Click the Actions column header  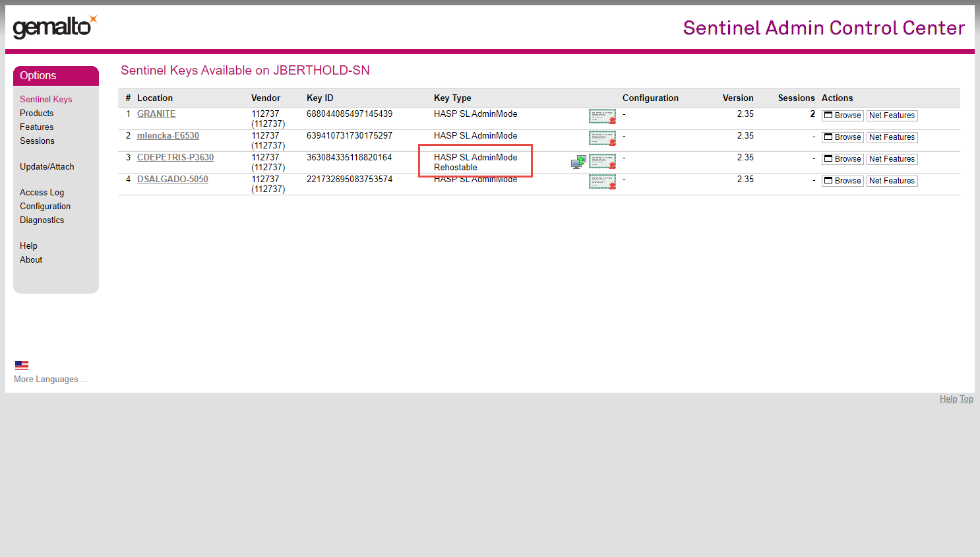[838, 98]
